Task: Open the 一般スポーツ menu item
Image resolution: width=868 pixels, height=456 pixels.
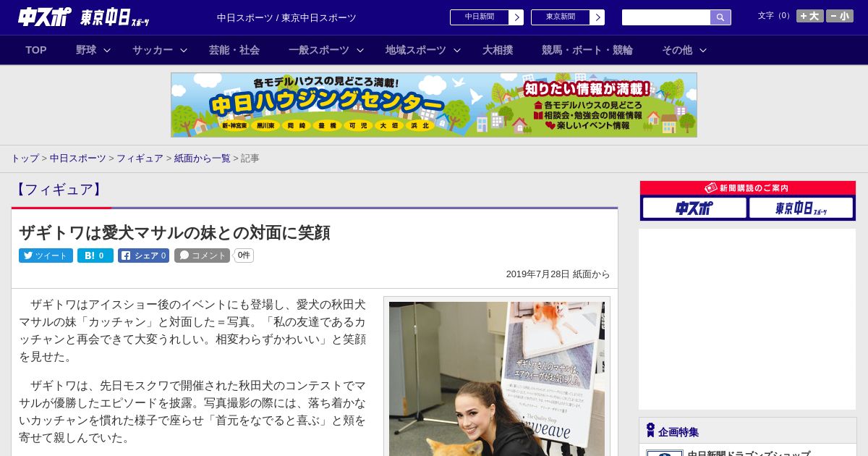Action: (x=318, y=50)
